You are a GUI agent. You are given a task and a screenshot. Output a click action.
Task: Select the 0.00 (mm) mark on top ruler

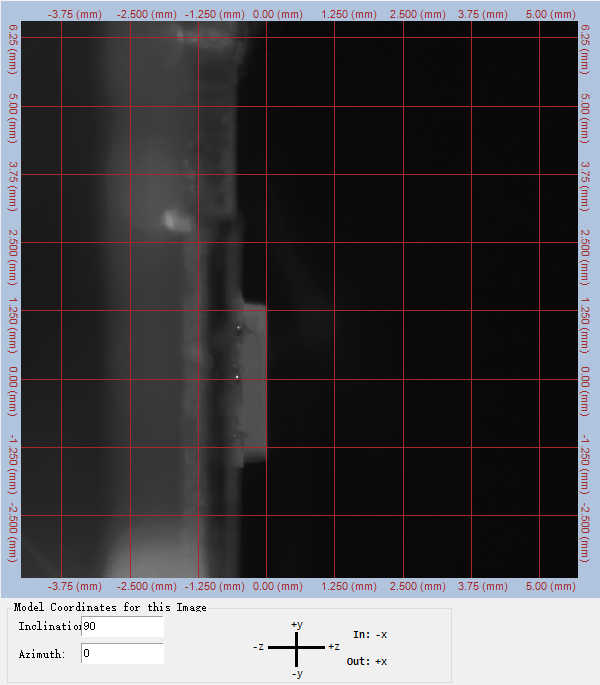point(278,15)
